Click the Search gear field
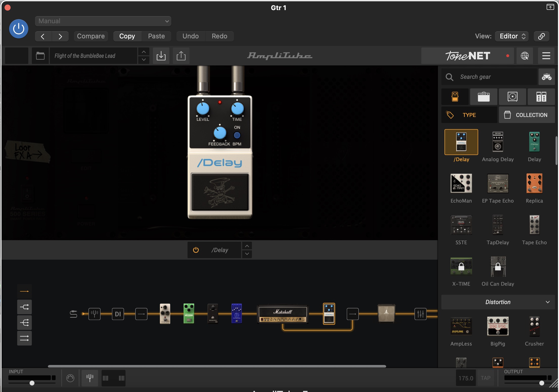This screenshot has width=559, height=392. click(489, 77)
